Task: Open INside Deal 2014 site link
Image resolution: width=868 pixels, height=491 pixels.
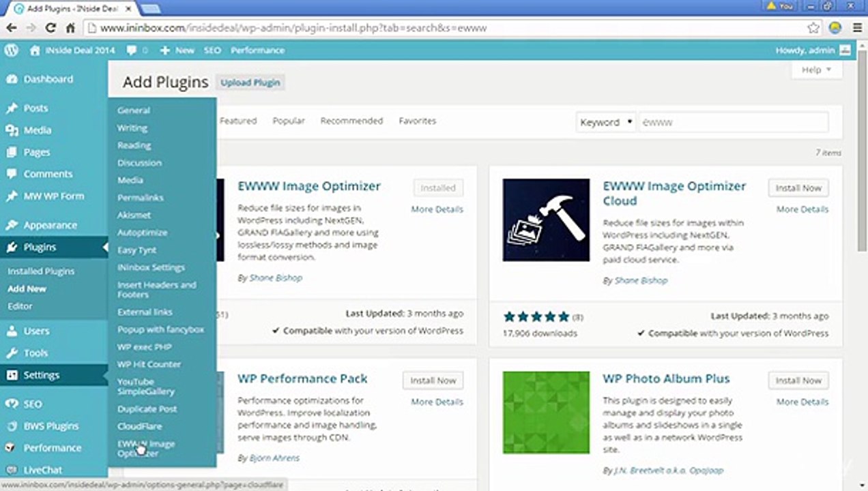Action: pos(72,50)
